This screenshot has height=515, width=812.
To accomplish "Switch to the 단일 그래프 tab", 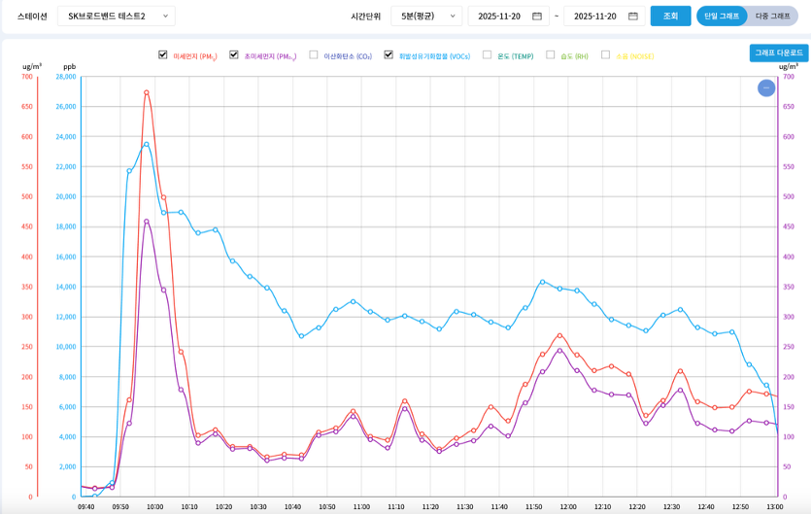I will [x=722, y=17].
